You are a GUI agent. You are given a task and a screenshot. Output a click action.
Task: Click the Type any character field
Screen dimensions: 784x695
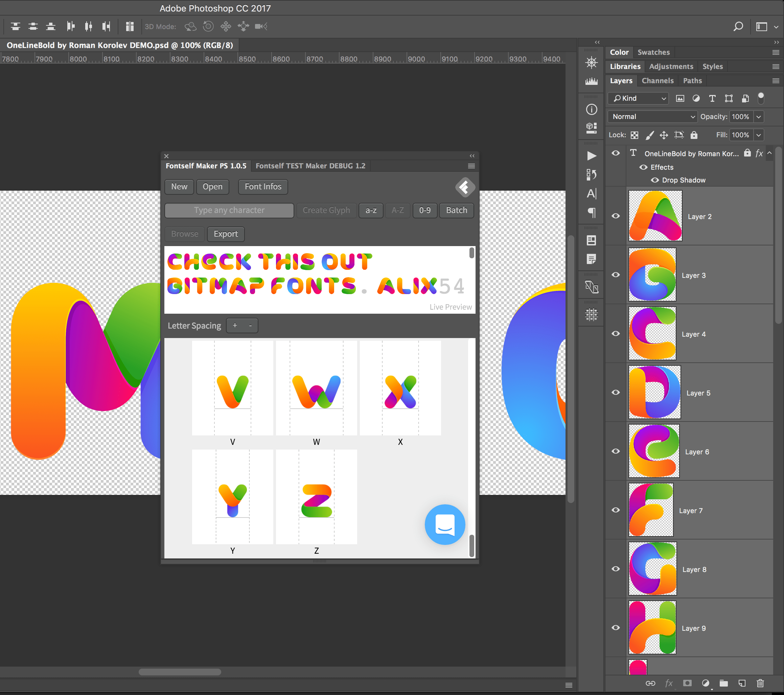(x=229, y=210)
